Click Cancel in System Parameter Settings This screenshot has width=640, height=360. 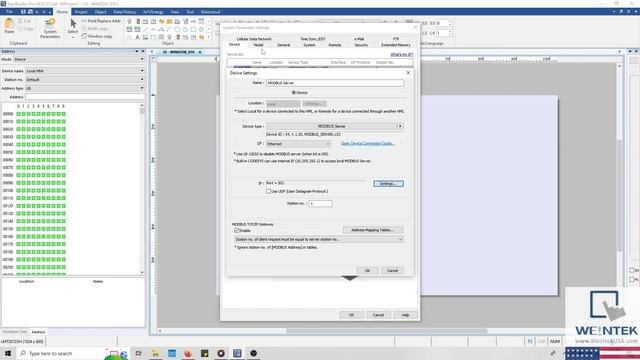(378, 315)
